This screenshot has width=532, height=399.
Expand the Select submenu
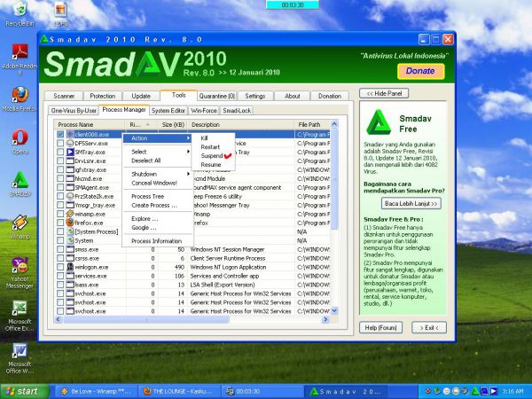click(x=158, y=152)
